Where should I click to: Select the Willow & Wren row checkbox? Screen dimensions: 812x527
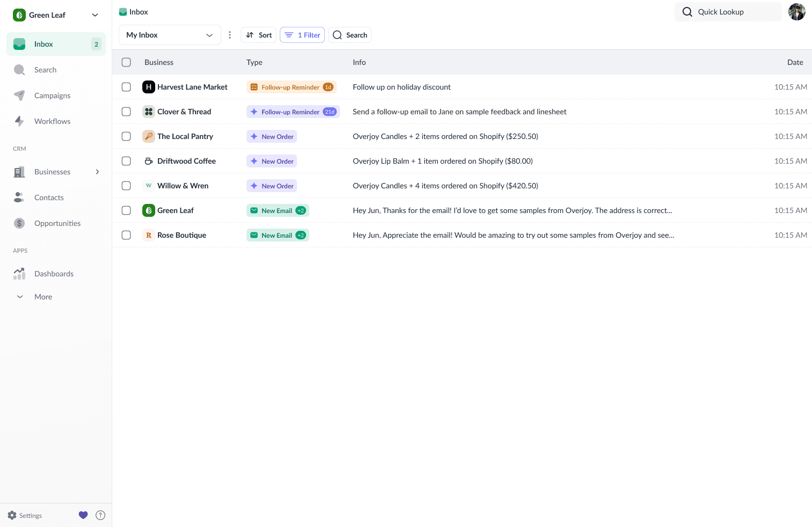click(126, 186)
